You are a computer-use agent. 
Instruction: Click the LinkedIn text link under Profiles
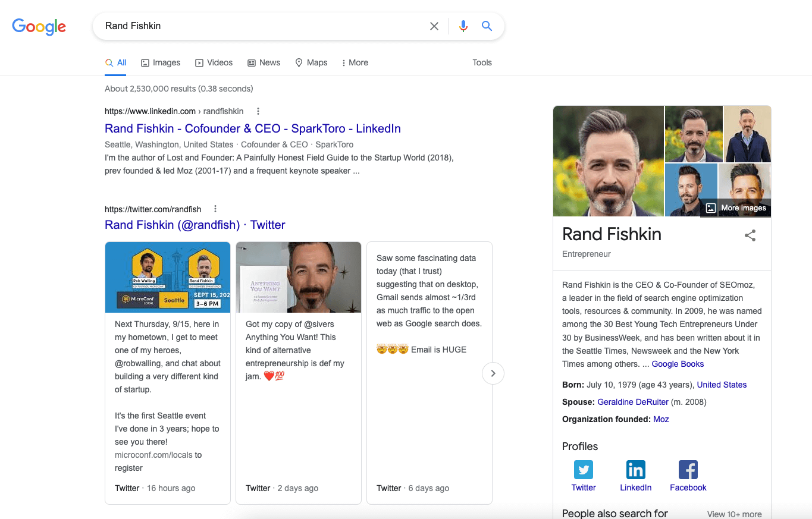click(x=636, y=487)
